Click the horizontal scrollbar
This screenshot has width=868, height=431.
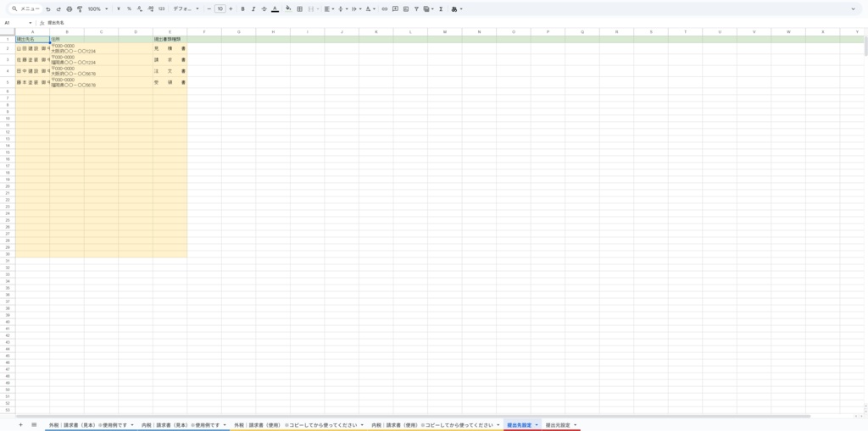click(x=413, y=416)
